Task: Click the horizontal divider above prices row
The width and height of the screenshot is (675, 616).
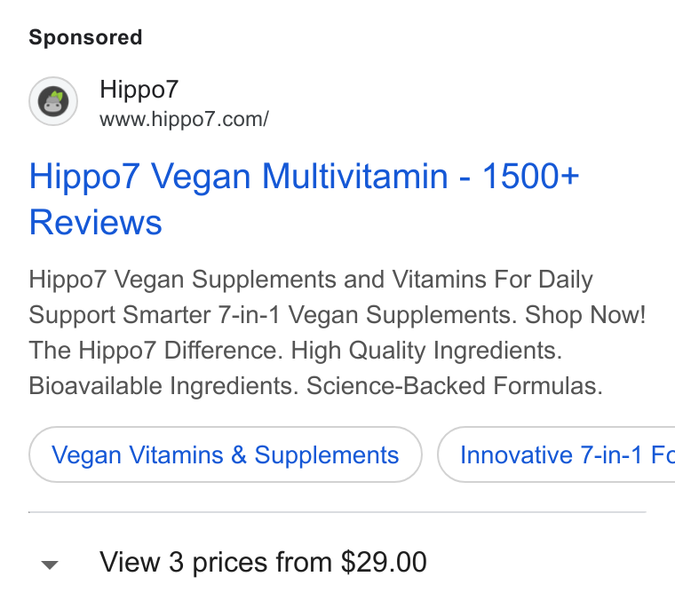Action: point(337,512)
